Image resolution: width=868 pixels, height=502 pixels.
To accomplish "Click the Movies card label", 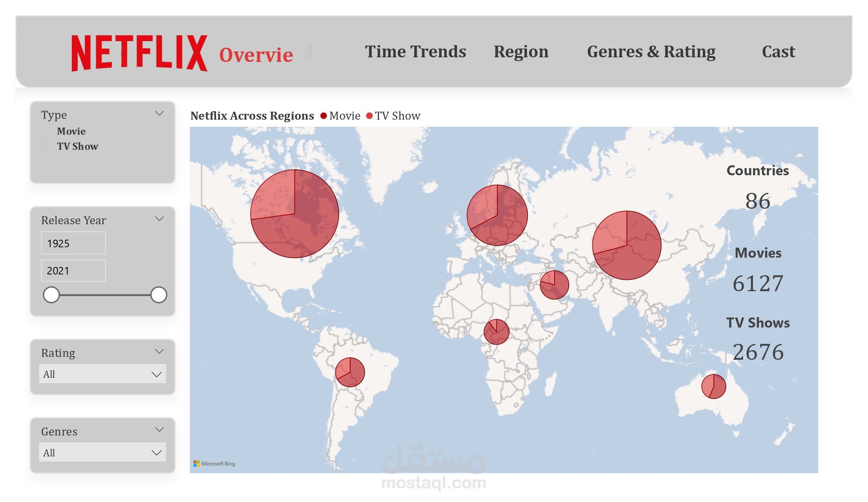I will [x=758, y=253].
